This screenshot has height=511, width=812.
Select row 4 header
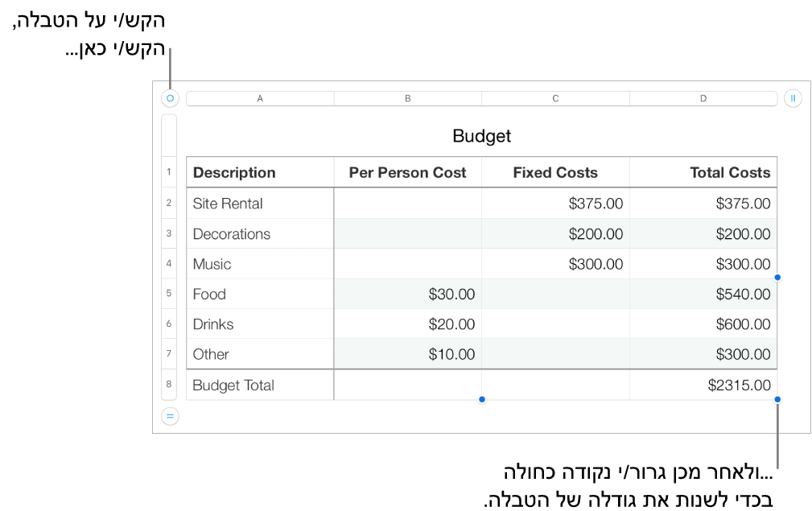(x=169, y=263)
